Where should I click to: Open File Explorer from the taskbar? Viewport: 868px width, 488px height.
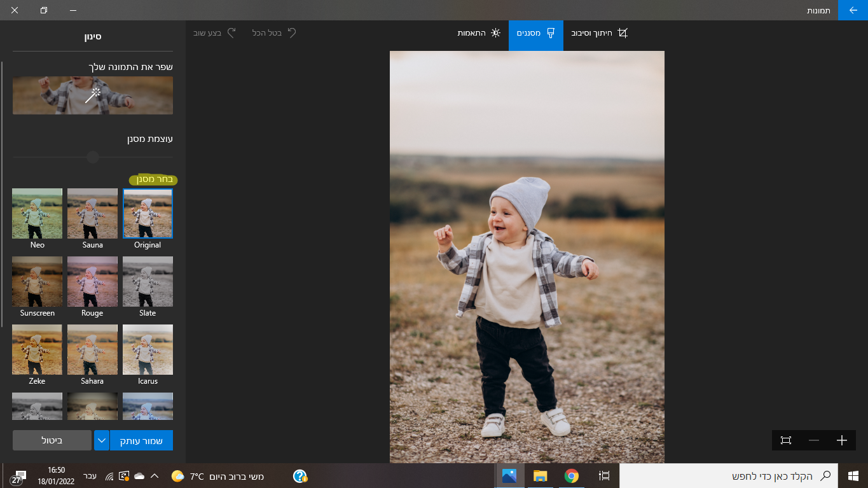coord(541,476)
